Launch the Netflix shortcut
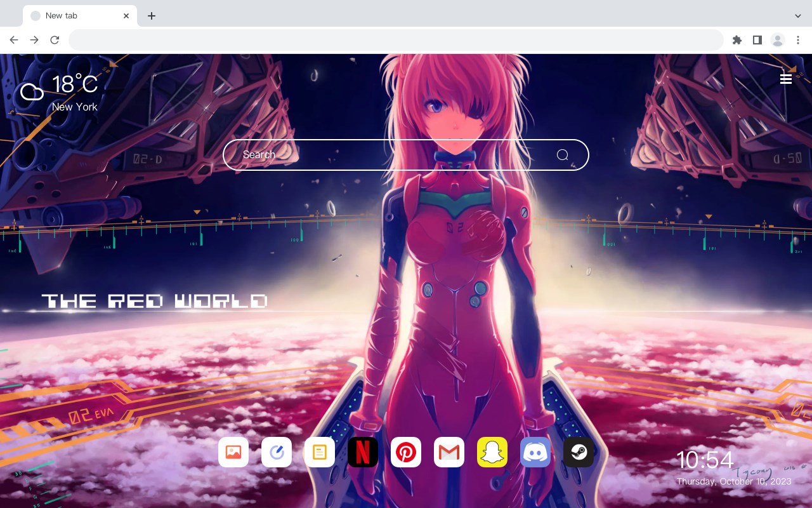The image size is (812, 508). point(363,452)
